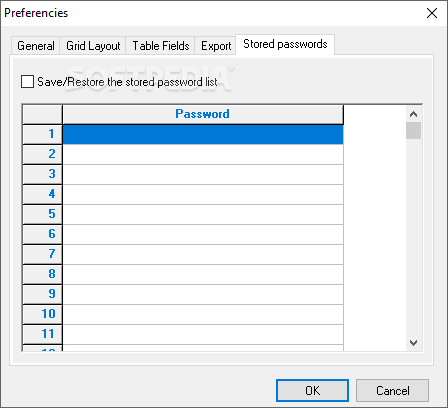448x408 pixels.
Task: Click the highlighted password cell in row 1
Action: coord(203,135)
